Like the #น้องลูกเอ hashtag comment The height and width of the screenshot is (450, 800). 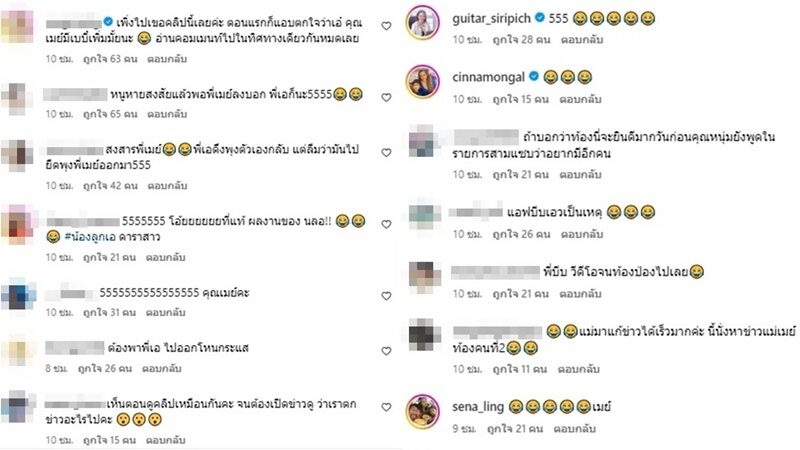(386, 224)
